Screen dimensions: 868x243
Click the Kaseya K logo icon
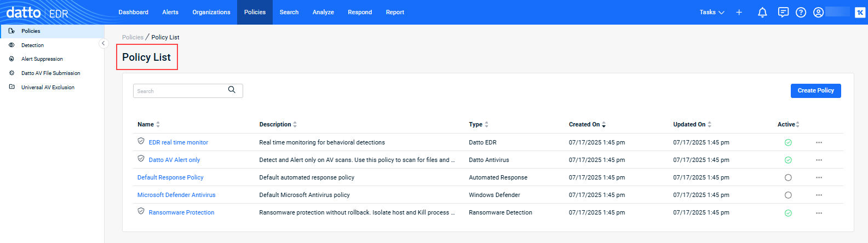click(x=860, y=12)
